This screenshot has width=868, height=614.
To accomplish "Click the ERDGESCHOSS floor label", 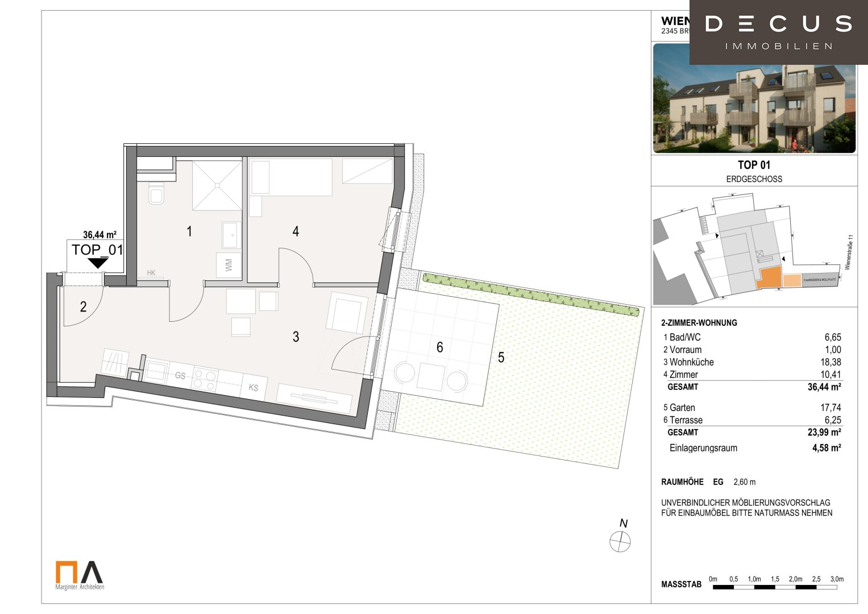I will 754,179.
